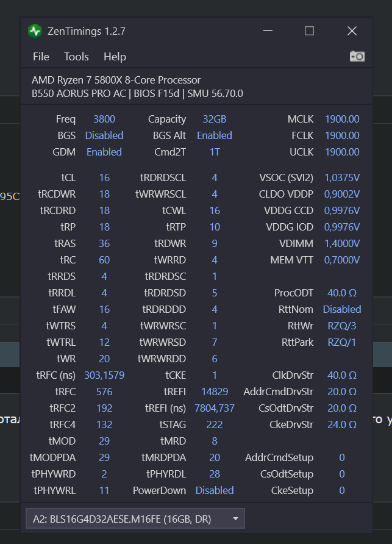Minimize the ZenTimings window
The image size is (392, 544).
coord(268,31)
